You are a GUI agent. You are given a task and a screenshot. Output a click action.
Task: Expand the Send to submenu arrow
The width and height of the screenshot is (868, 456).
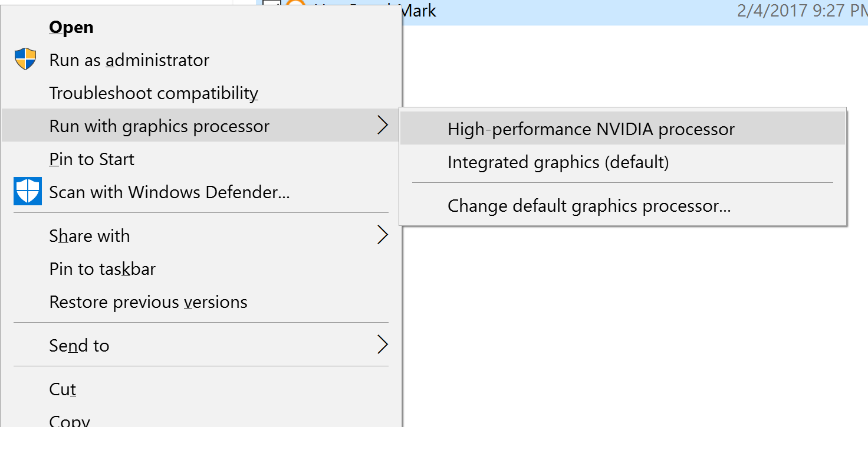(x=383, y=345)
